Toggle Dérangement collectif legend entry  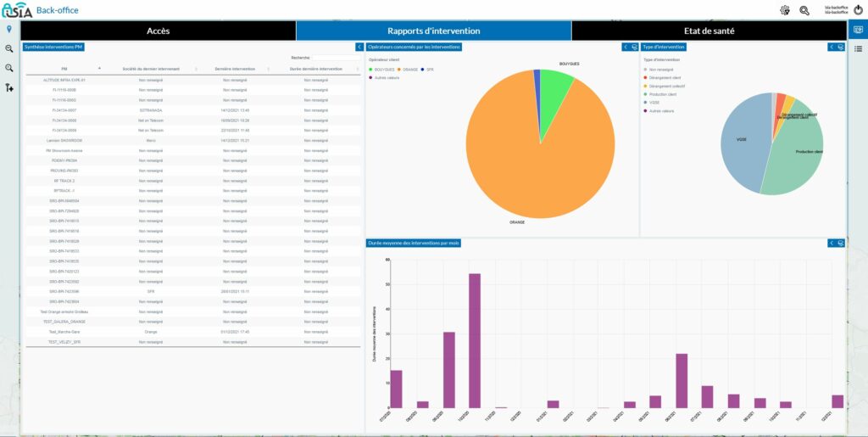[x=664, y=87]
